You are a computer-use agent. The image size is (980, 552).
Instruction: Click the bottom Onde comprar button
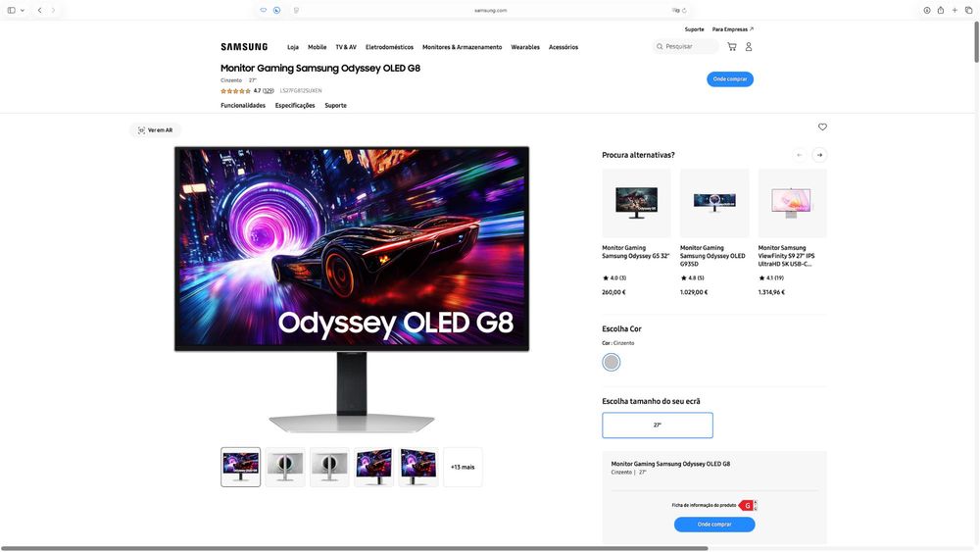point(714,525)
